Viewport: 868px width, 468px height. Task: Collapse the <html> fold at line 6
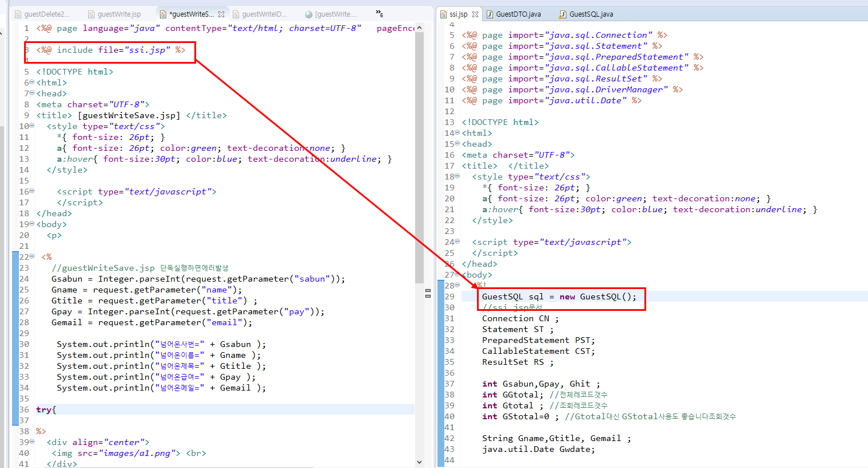[32, 83]
